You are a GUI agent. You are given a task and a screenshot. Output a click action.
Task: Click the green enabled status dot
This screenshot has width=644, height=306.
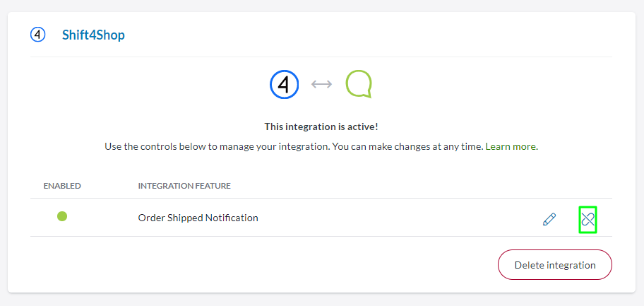[62, 216]
